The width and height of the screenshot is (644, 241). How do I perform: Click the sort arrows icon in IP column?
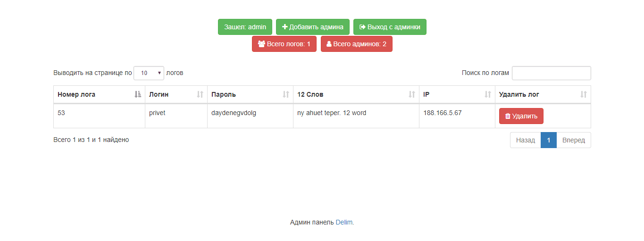[x=488, y=94]
